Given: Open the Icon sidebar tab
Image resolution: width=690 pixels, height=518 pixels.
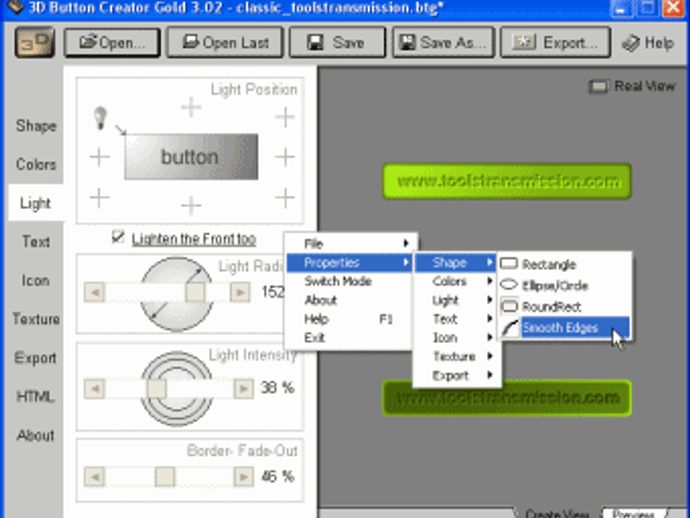Looking at the screenshot, I should tap(36, 280).
